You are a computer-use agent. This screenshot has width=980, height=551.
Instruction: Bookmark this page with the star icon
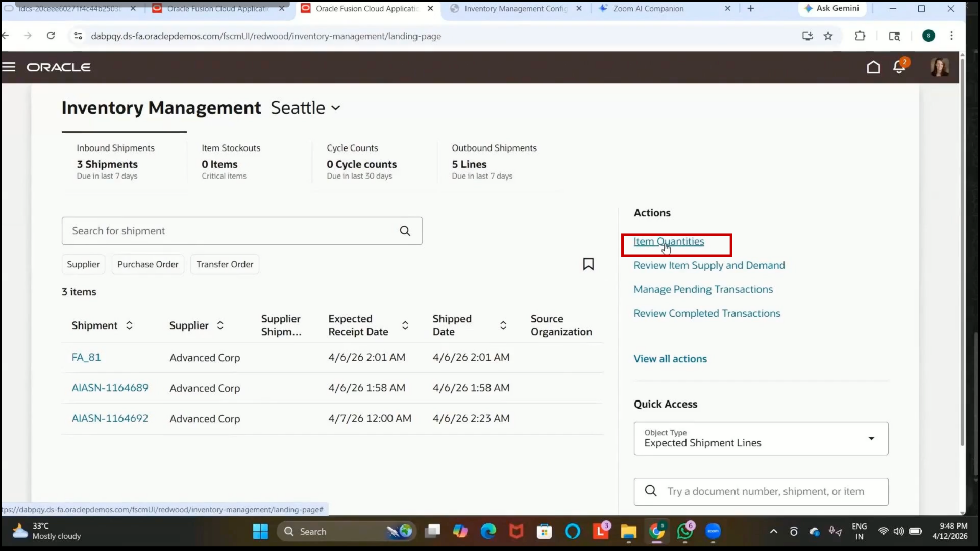[x=828, y=36]
